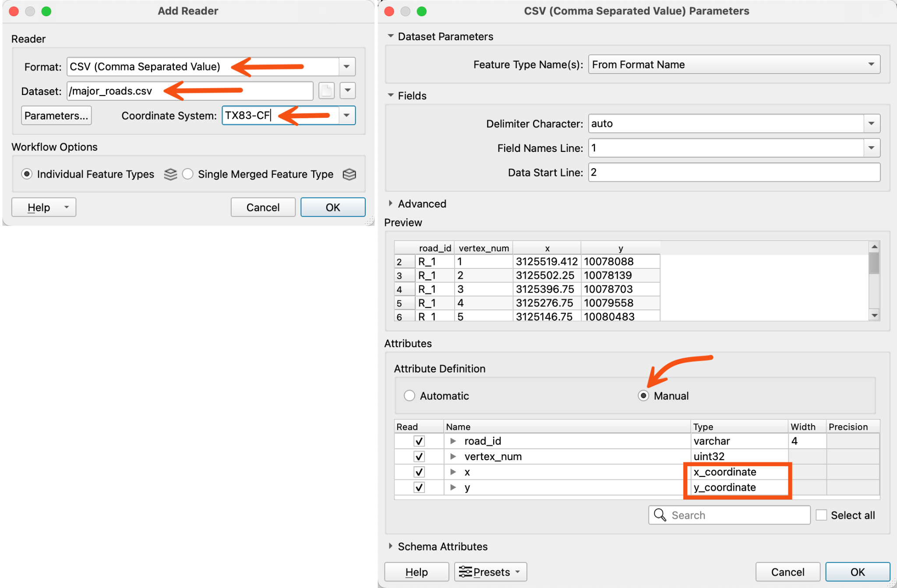Click the road_id preview column header
This screenshot has width=897, height=588.
[x=434, y=248]
